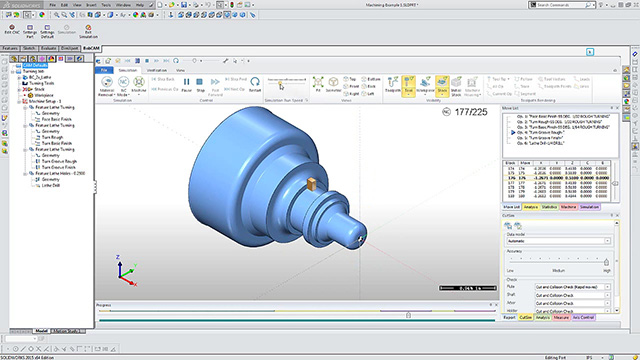Click the New document icon
The width and height of the screenshot is (640, 360).
pyautogui.click(x=160, y=5)
